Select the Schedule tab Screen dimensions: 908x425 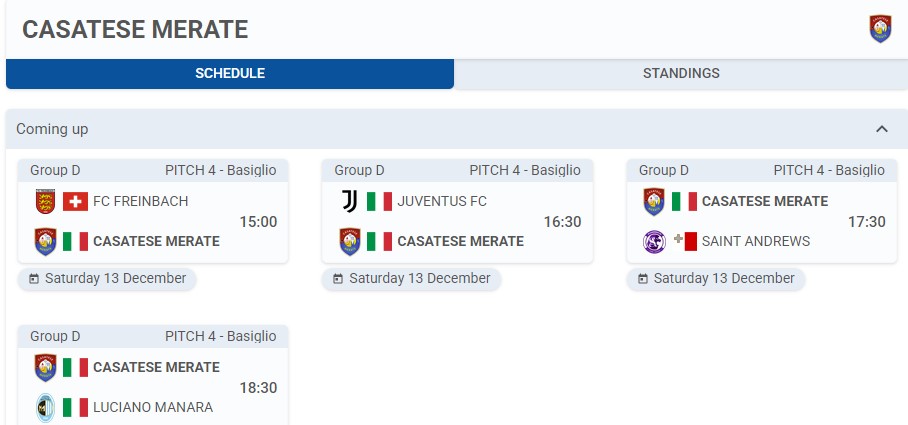[230, 74]
